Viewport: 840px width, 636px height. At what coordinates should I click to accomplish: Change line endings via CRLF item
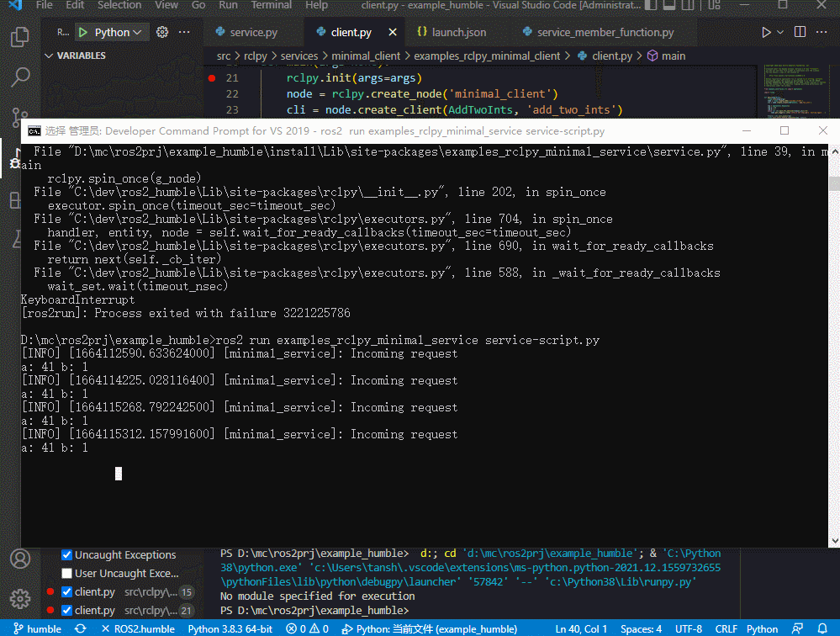(x=726, y=628)
